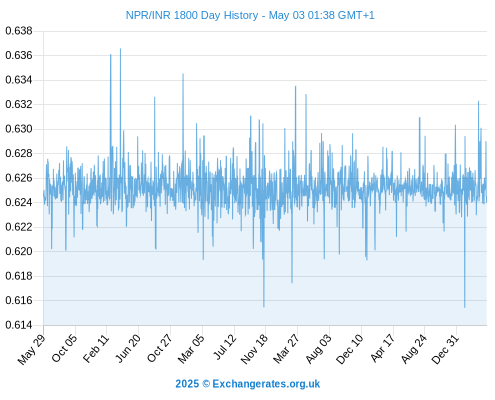This screenshot has width=495, height=400.
Task: Click the May 29 date marker
Action: click(31, 349)
